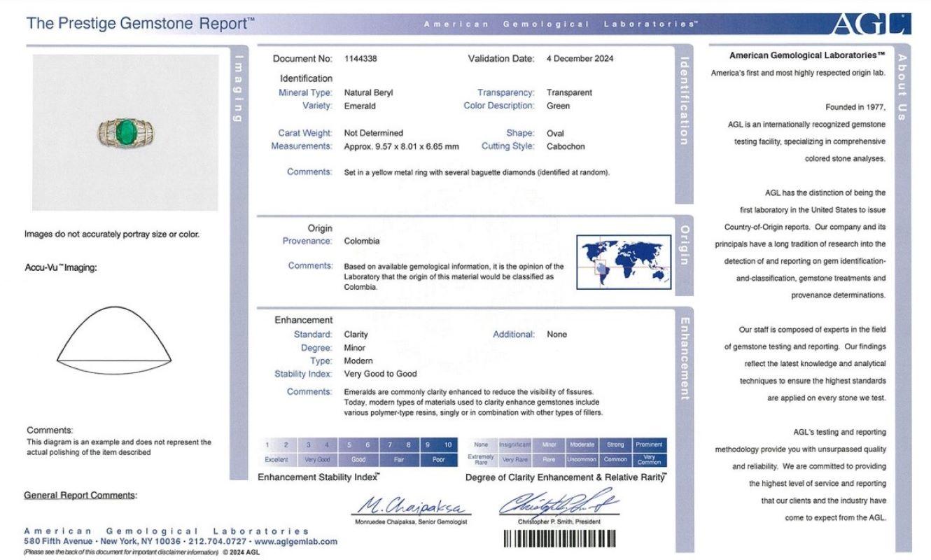Image resolution: width=931 pixels, height=560 pixels.
Task: Click the 'Good' stability scale cell
Action: pyautogui.click(x=358, y=460)
